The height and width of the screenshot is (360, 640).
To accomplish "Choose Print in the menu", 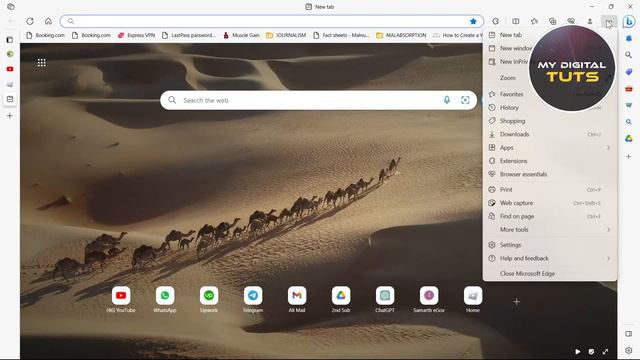I will (x=550, y=190).
